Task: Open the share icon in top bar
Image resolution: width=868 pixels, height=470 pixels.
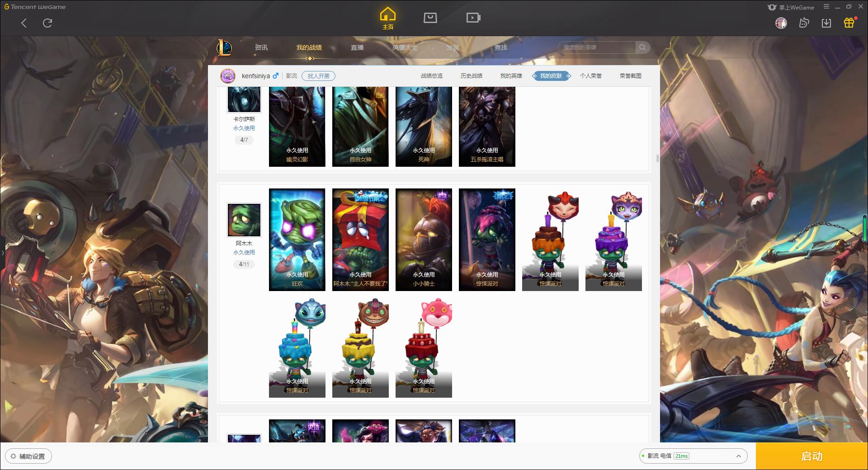Action: point(804,23)
